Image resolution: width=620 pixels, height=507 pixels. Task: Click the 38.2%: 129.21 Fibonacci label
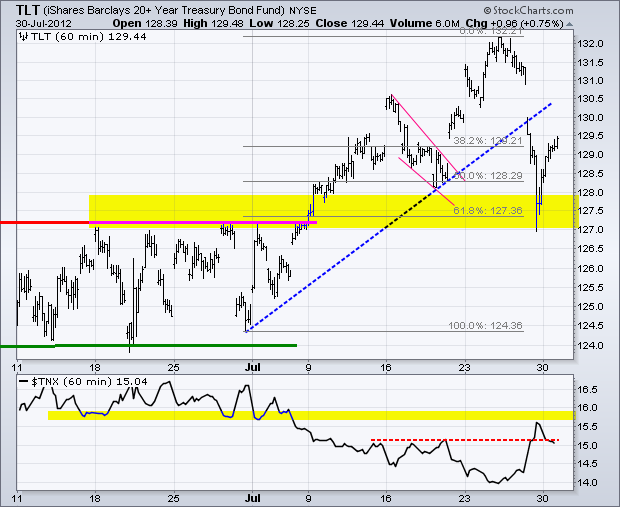pos(488,141)
